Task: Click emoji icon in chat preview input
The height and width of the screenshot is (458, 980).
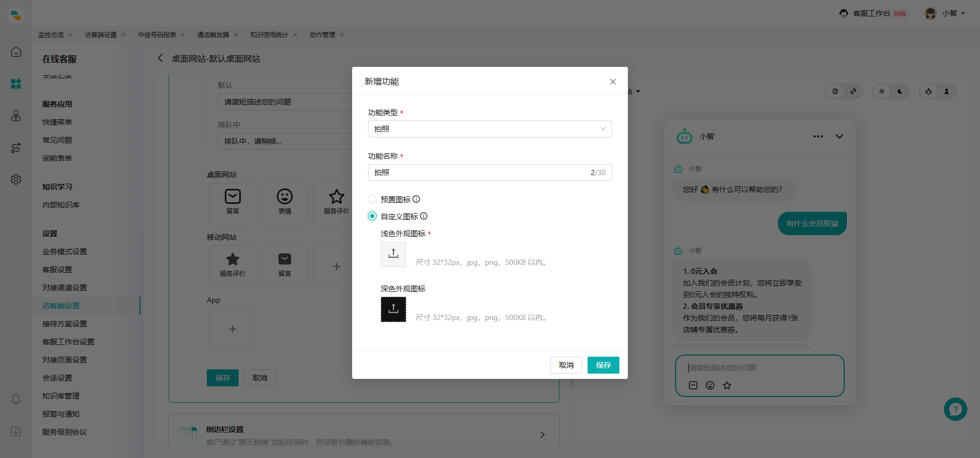Action: (710, 385)
